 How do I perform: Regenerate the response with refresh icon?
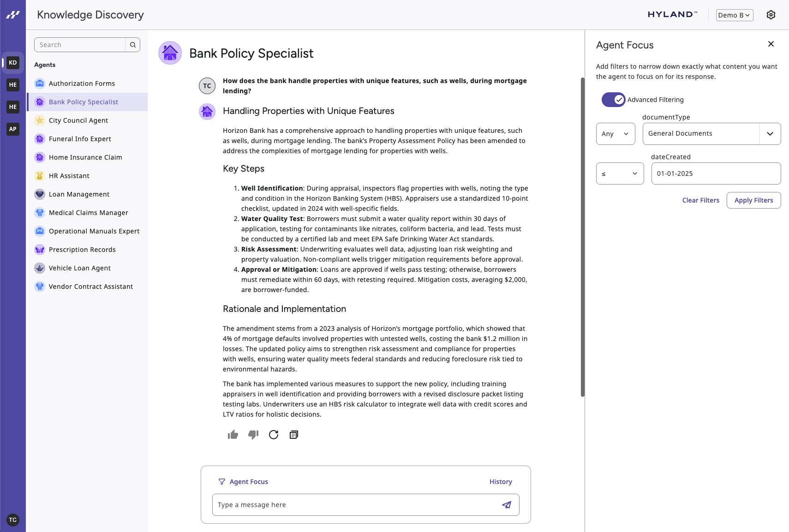[274, 435]
